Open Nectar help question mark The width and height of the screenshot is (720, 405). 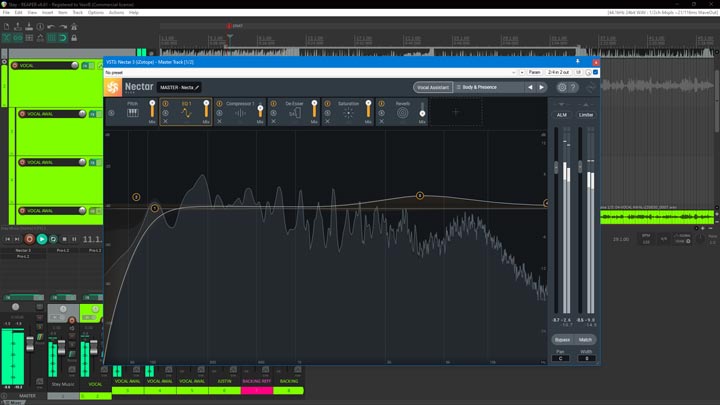coord(573,87)
